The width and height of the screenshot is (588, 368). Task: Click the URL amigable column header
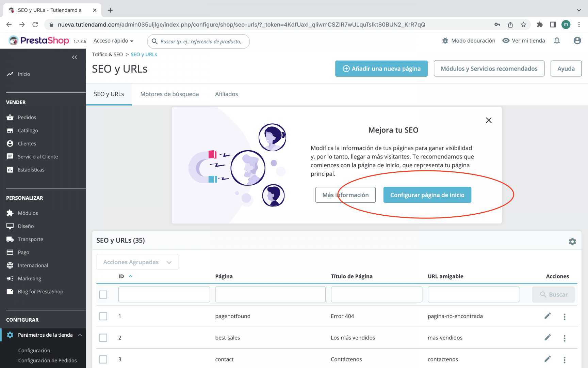point(445,276)
